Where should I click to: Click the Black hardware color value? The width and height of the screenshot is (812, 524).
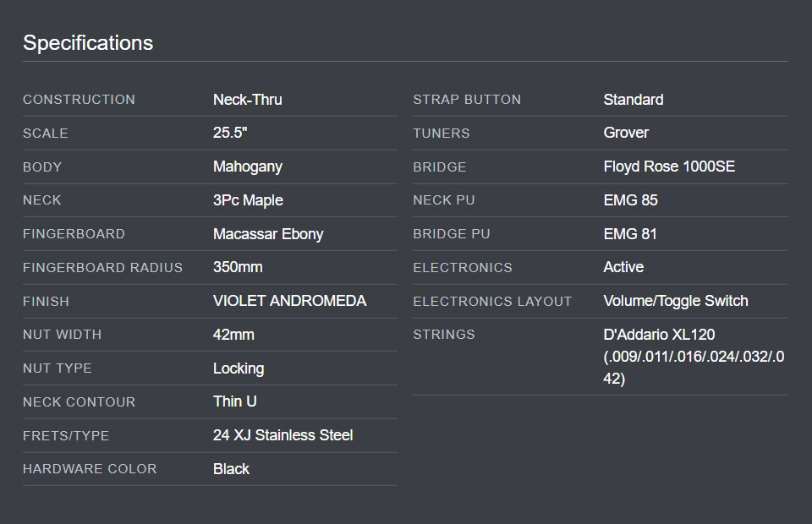[x=231, y=469]
